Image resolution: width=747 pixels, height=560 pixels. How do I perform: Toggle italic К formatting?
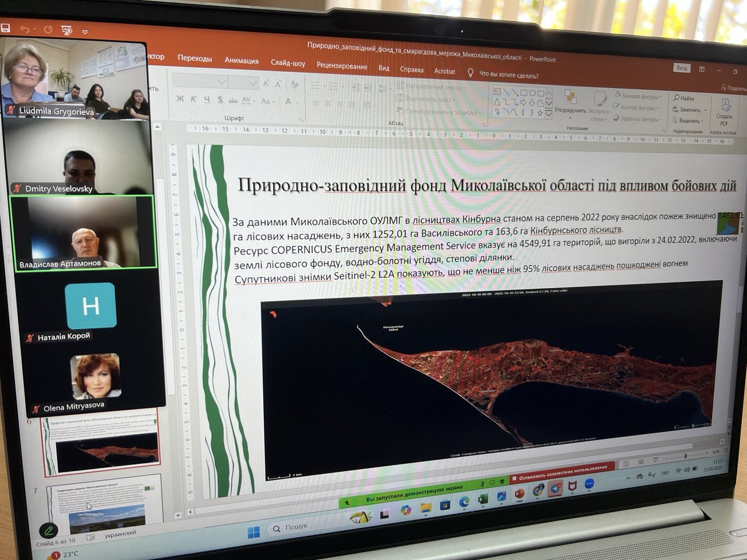point(193,99)
